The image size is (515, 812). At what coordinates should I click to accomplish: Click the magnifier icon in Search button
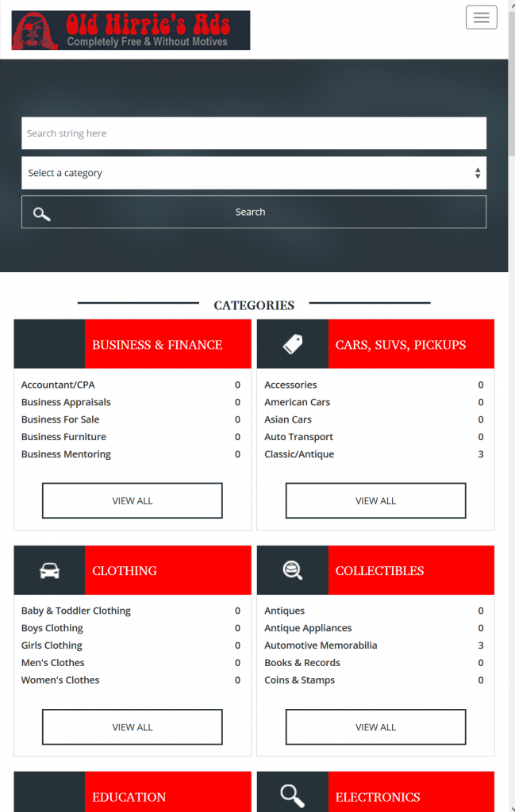[x=41, y=213]
